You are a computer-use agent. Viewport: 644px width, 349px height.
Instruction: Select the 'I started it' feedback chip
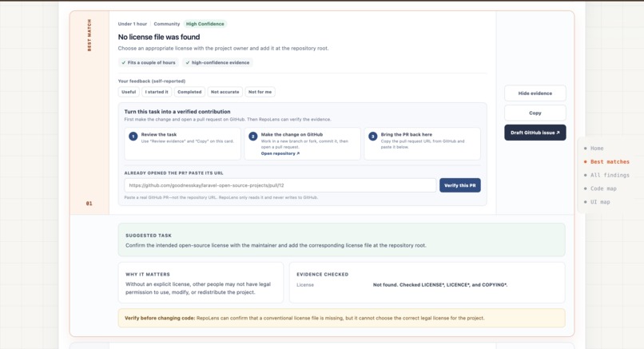point(157,92)
